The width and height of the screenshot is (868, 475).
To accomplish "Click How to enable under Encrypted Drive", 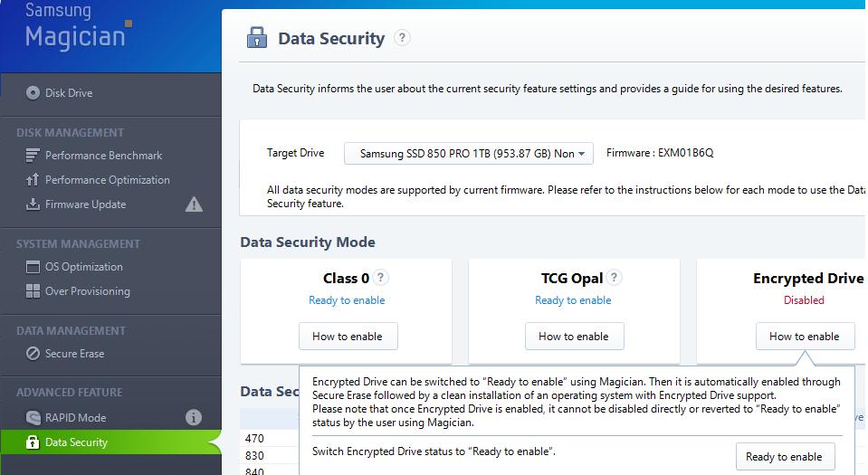I will [x=805, y=337].
